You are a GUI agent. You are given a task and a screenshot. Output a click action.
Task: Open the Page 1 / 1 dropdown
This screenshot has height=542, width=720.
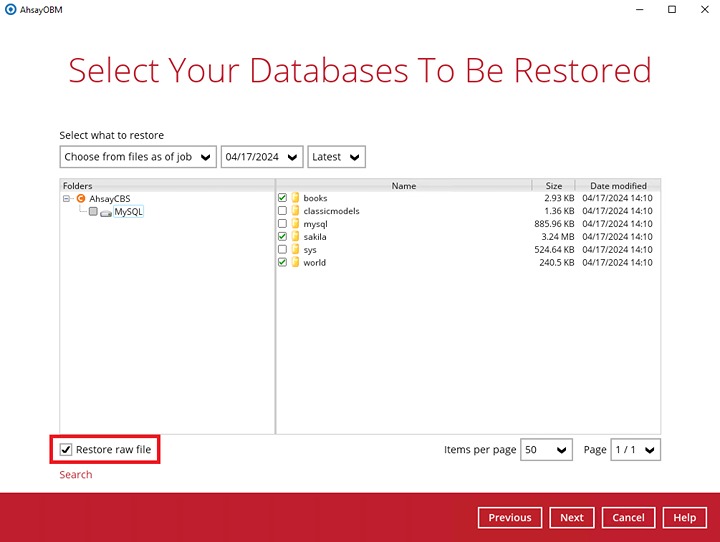pyautogui.click(x=636, y=450)
